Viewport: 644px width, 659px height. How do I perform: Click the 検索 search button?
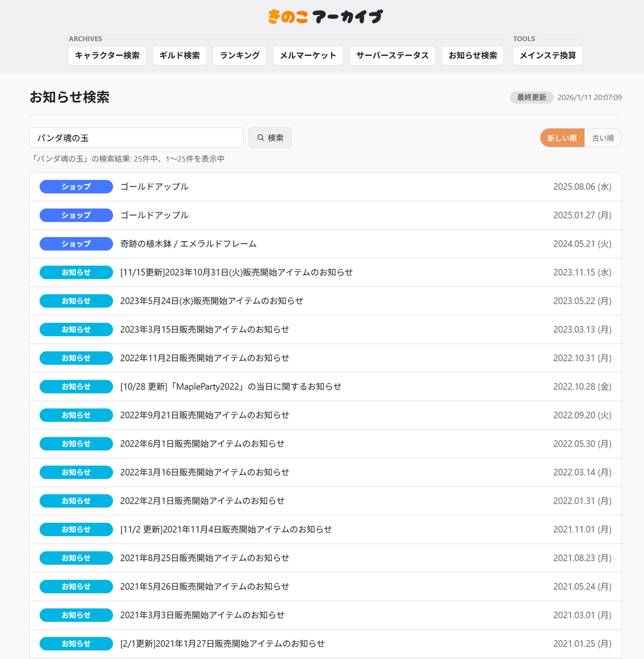coord(270,138)
